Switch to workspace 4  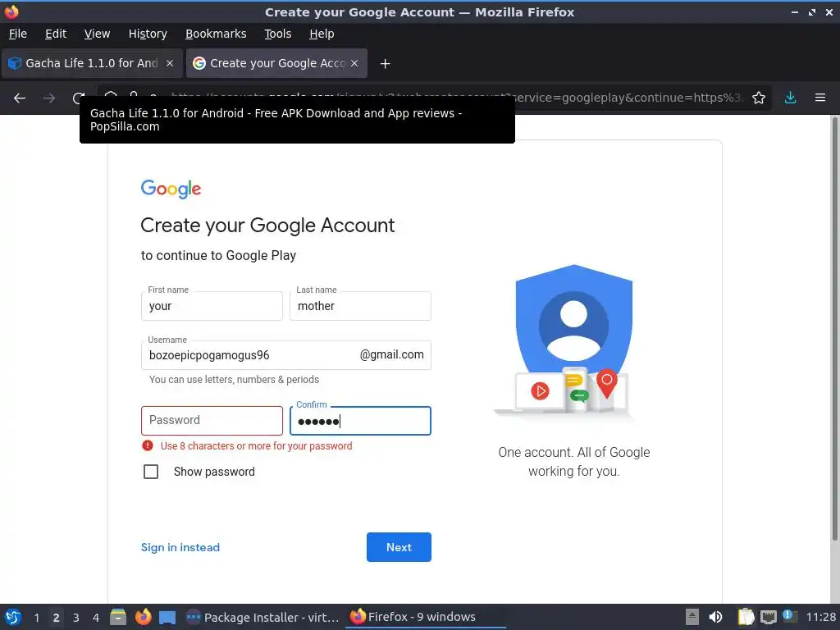point(96,618)
